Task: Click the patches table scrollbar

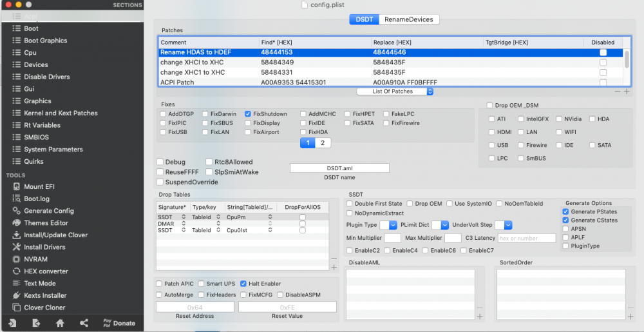Action: 627,59
